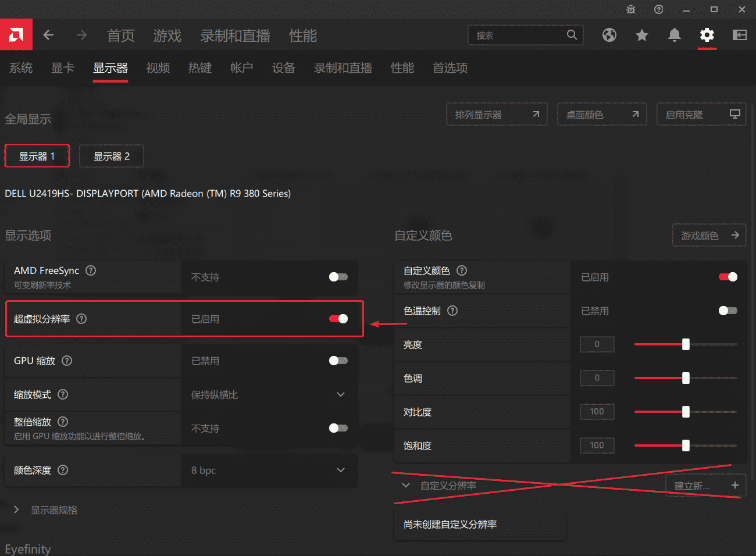756x556 pixels.
Task: Open notifications bell icon
Action: (674, 35)
